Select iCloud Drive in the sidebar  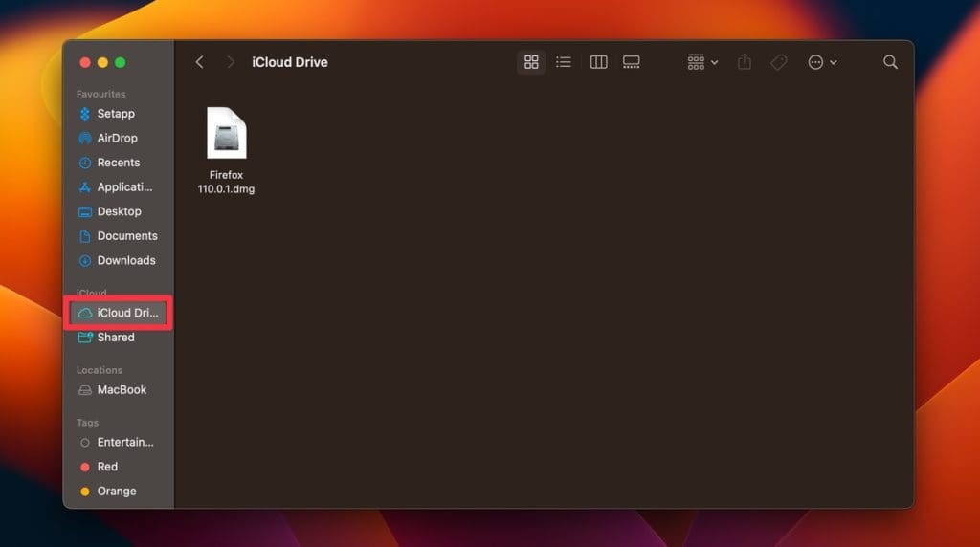click(118, 313)
